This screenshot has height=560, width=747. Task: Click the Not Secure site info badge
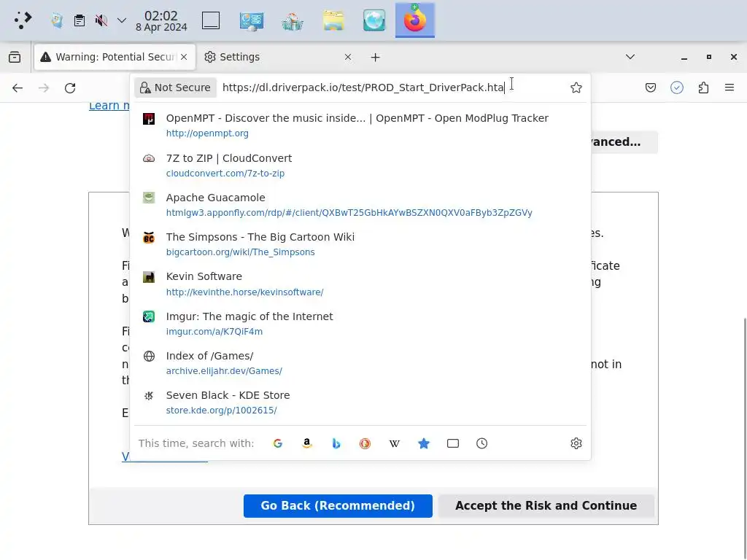coord(175,87)
